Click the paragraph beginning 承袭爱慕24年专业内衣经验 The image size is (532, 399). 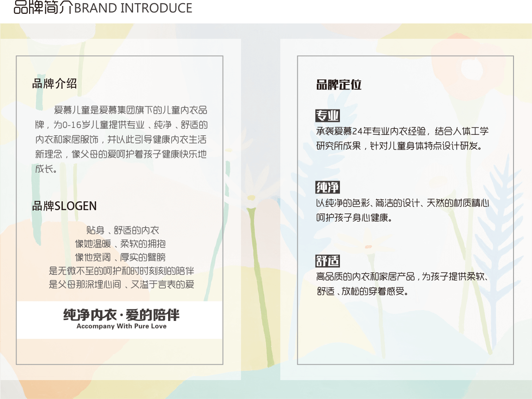coord(402,139)
